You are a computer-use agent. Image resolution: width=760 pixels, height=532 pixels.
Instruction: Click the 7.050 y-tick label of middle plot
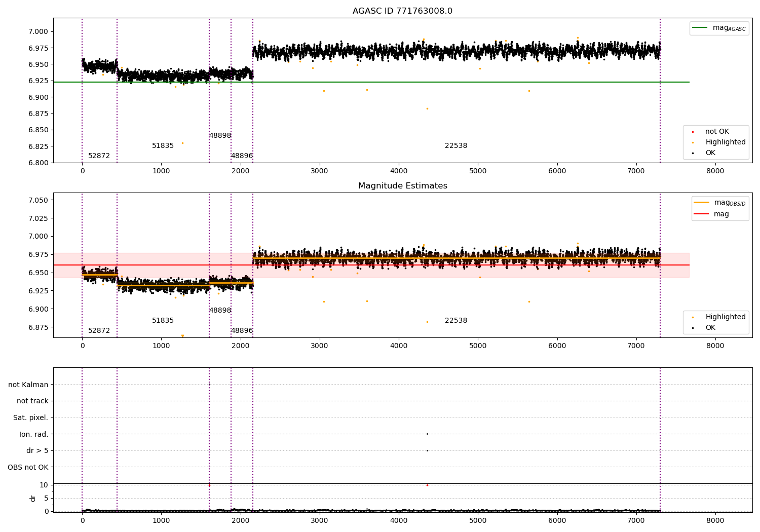click(x=38, y=200)
